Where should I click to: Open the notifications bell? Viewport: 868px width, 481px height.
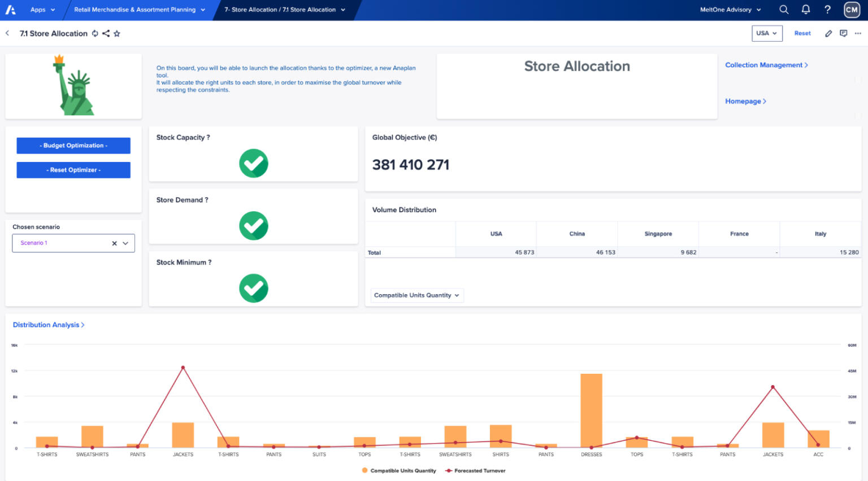click(806, 10)
